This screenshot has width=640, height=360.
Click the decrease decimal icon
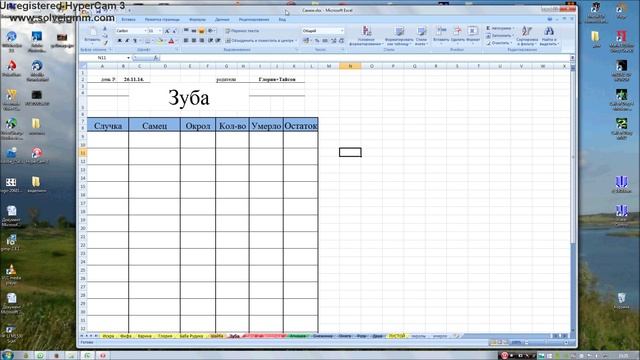pyautogui.click(x=341, y=41)
